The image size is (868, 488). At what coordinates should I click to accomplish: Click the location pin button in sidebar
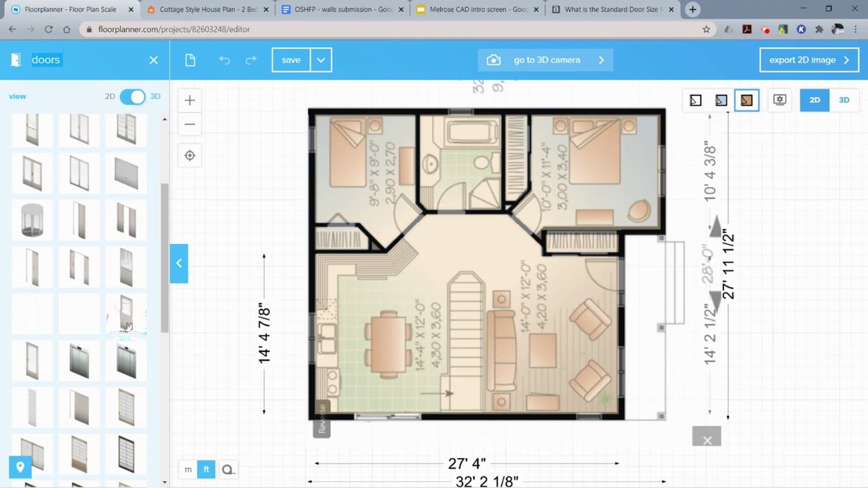tap(20, 467)
